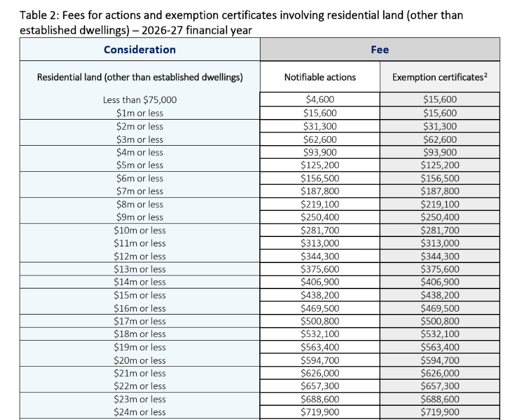Select the Exemption certificates subheader cell
The height and width of the screenshot is (420, 518).
(x=440, y=77)
